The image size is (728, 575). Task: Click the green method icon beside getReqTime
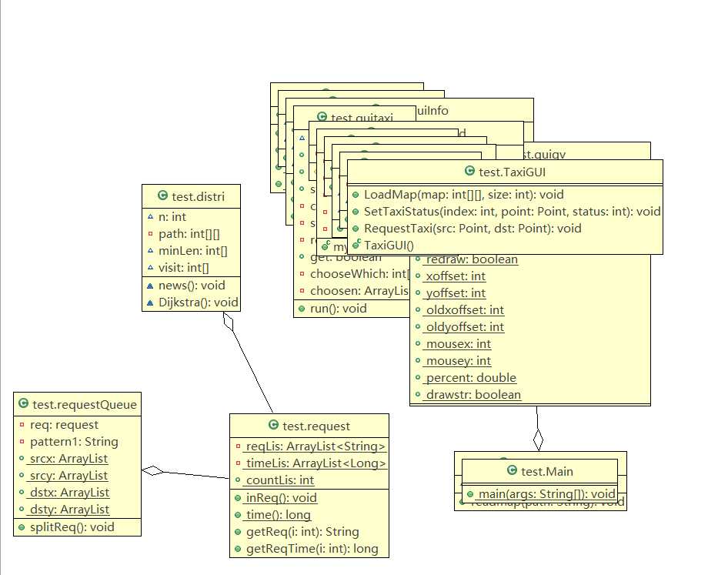(238, 549)
